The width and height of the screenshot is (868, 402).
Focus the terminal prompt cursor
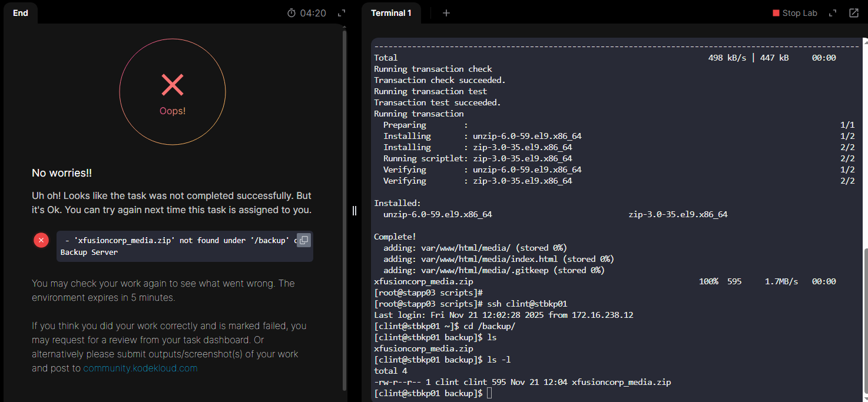point(490,393)
